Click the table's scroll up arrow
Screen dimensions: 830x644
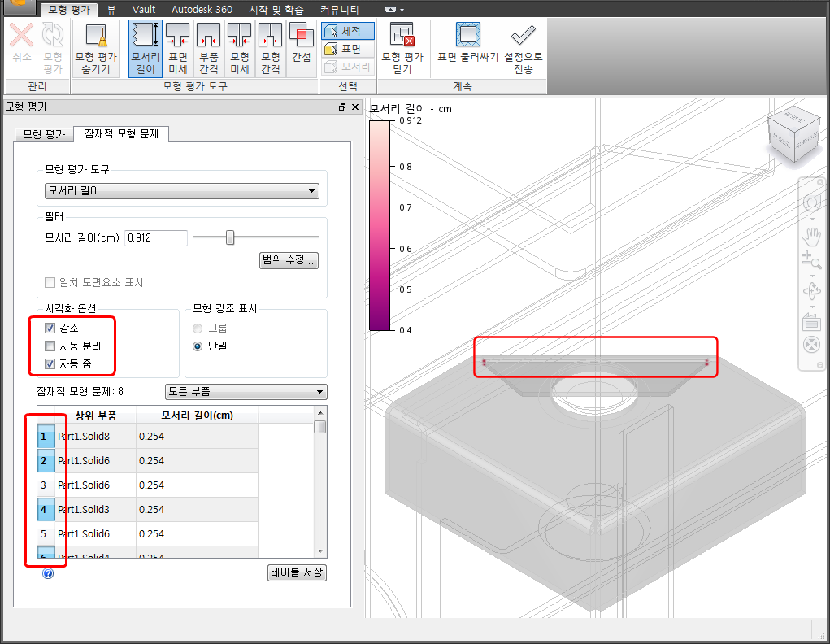click(320, 413)
